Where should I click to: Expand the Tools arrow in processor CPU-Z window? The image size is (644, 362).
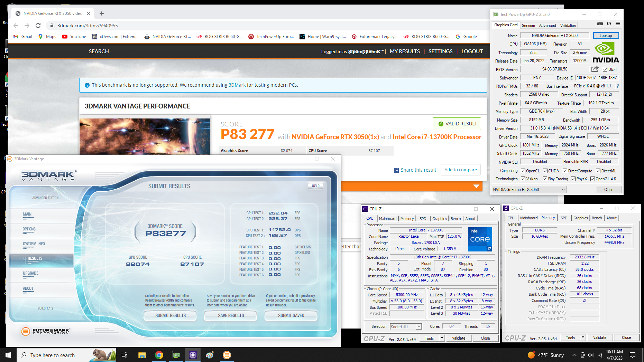coord(442,338)
